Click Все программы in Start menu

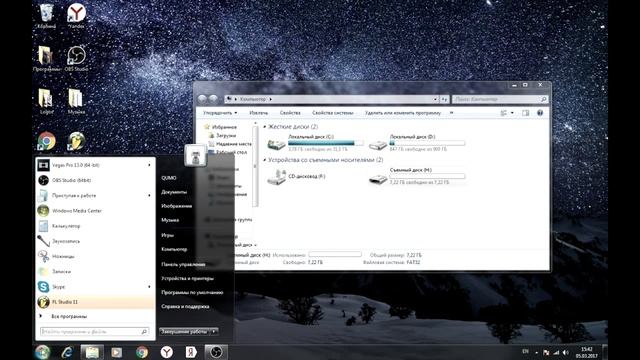(x=69, y=316)
